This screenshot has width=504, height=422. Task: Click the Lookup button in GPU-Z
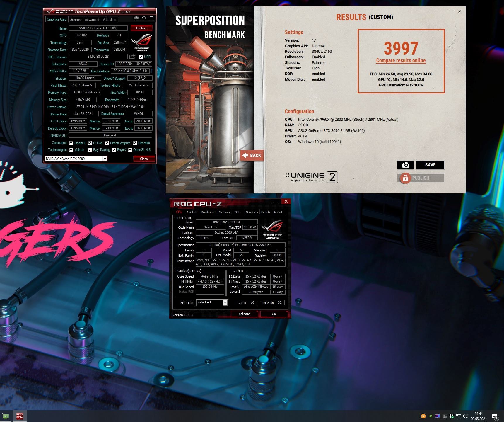pos(141,28)
